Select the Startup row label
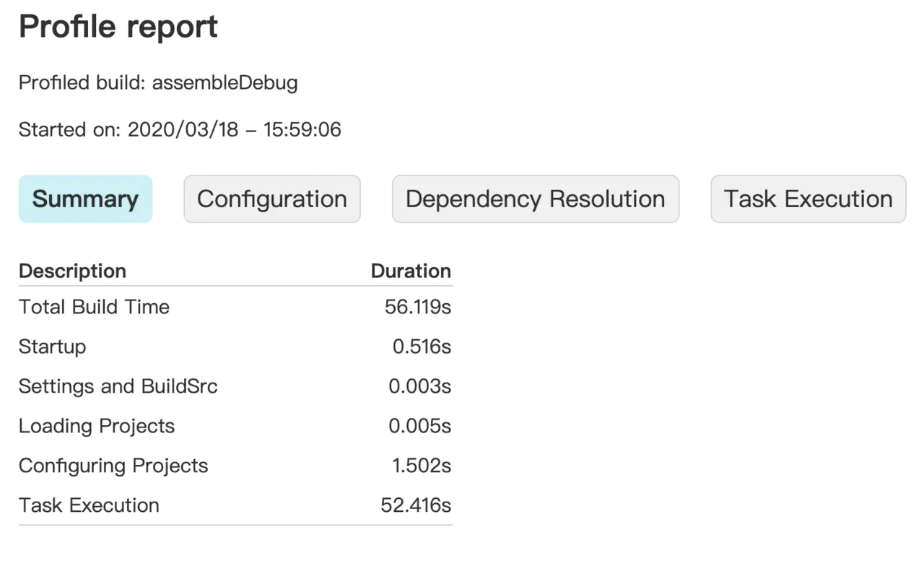924x579 pixels. (x=52, y=347)
